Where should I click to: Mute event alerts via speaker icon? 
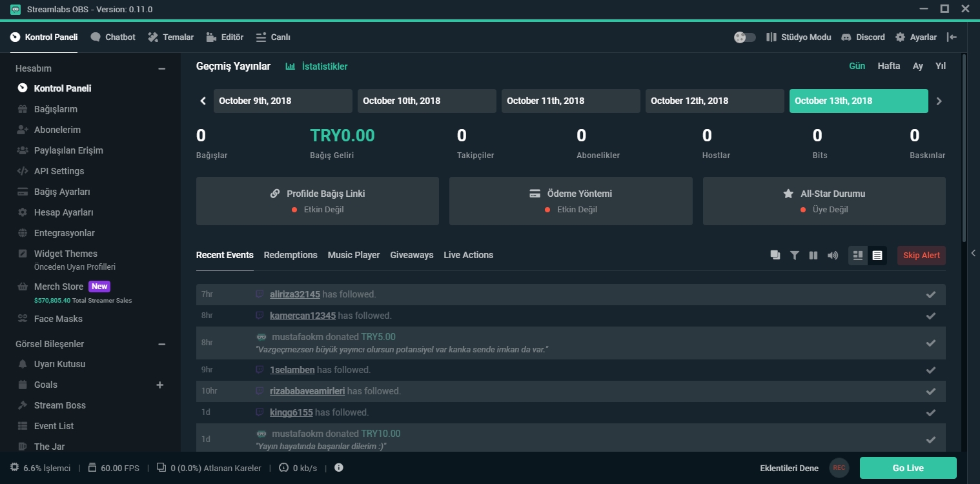pos(833,256)
